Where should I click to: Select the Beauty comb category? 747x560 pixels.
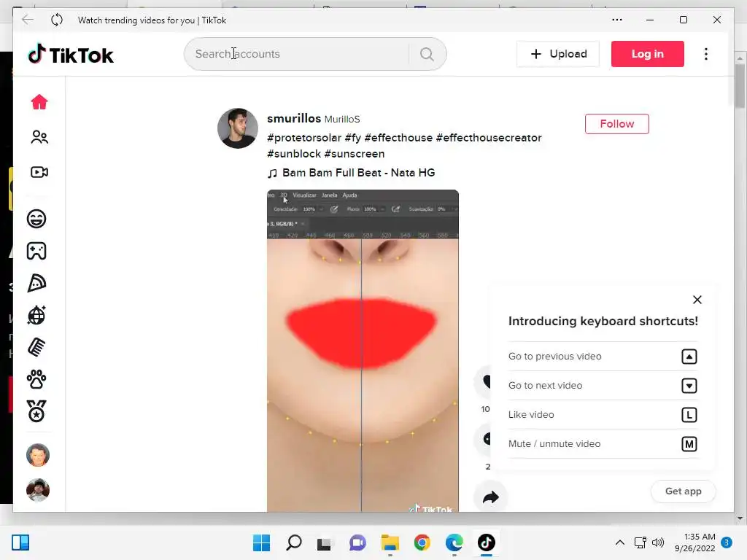pos(36,347)
